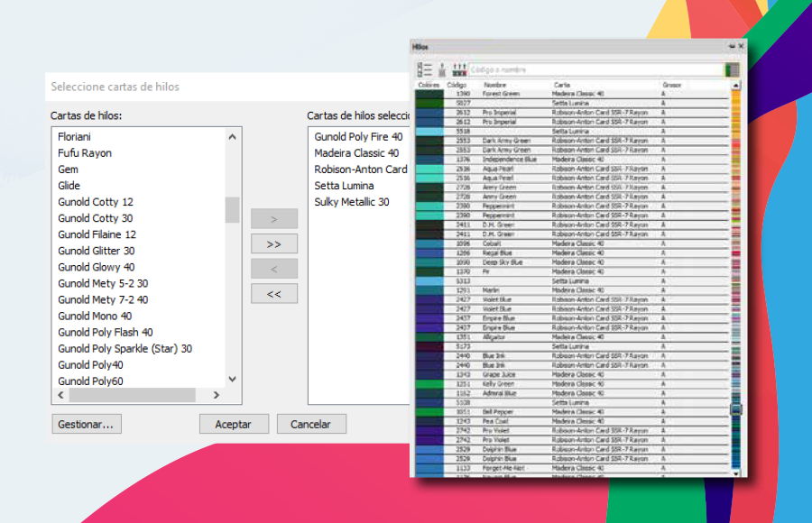Select the Cobalt thread row
This screenshot has height=523, width=812.
point(573,243)
